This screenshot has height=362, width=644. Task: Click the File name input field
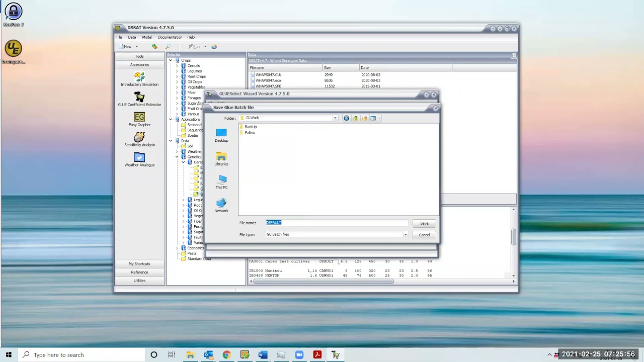click(x=337, y=223)
